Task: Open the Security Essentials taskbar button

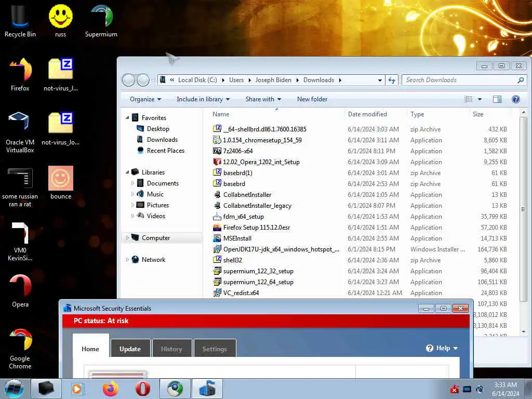Action: (207, 389)
